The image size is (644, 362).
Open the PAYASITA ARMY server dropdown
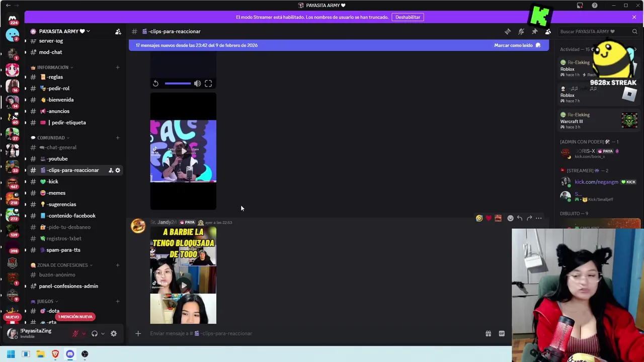point(64,31)
